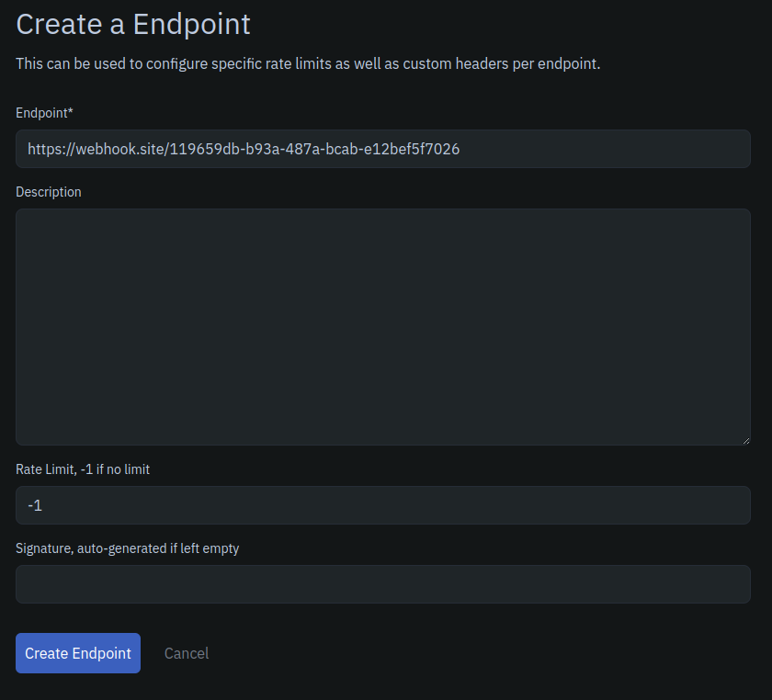Click the 'Create a Endpoint' page title

click(x=132, y=24)
